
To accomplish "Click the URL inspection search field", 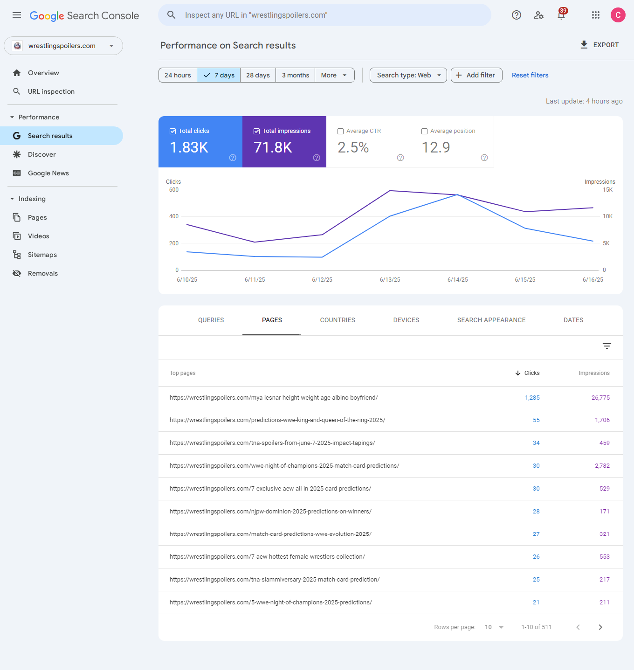I will coord(324,15).
